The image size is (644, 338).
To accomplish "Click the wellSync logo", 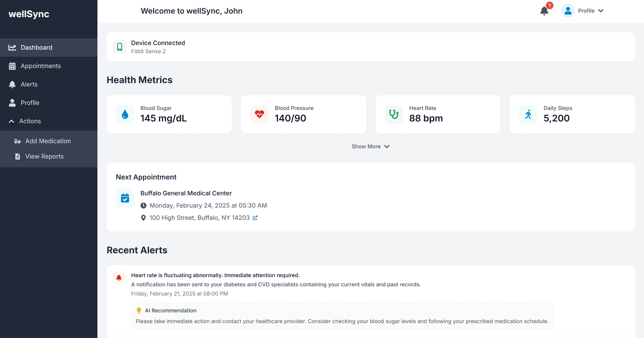I will (x=29, y=14).
